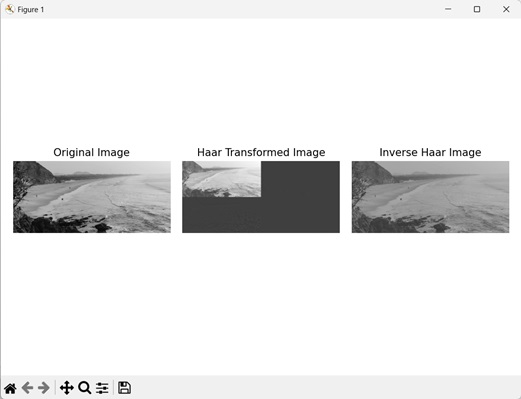Click the Original Image title text
The height and width of the screenshot is (399, 521).
(x=91, y=152)
